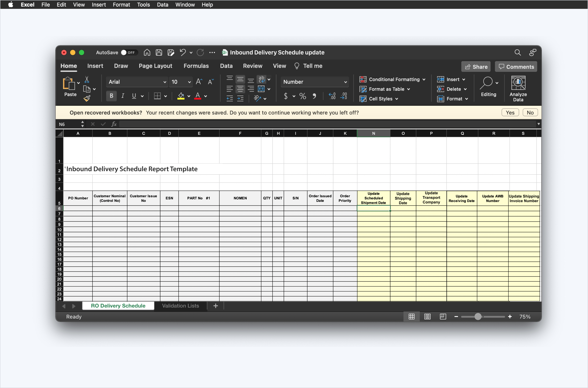
Task: Open the Format cells dropdown
Action: tap(453, 99)
